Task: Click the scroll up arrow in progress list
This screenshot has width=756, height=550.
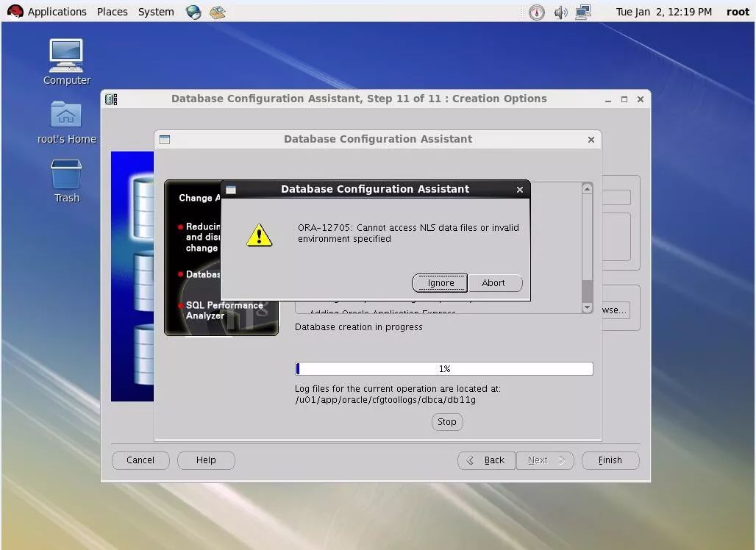Action: click(588, 189)
